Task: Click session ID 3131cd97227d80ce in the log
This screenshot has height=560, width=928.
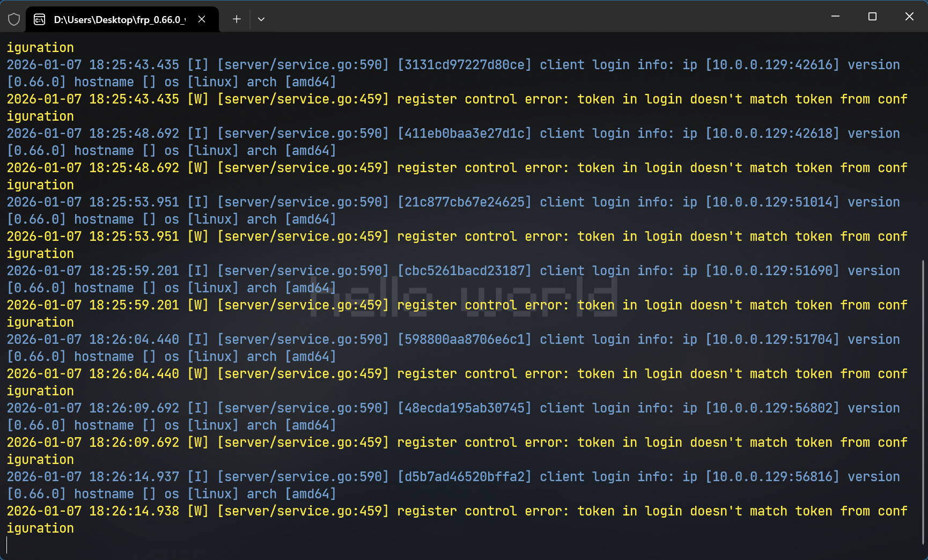Action: pos(464,65)
